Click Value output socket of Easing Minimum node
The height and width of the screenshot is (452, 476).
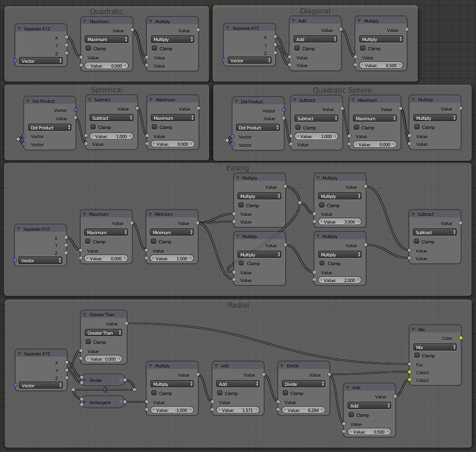[x=197, y=223]
